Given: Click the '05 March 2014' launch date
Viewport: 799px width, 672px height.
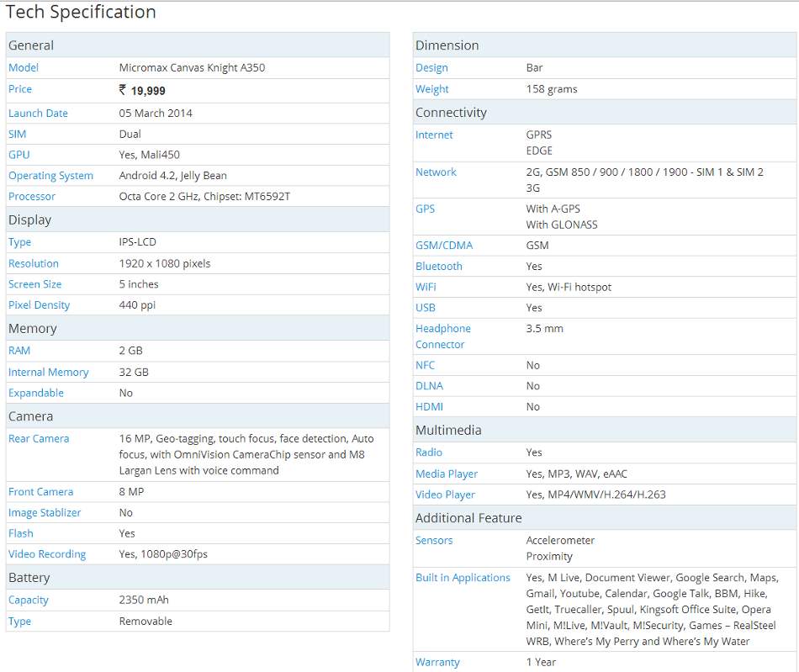Looking at the screenshot, I should pos(156,113).
